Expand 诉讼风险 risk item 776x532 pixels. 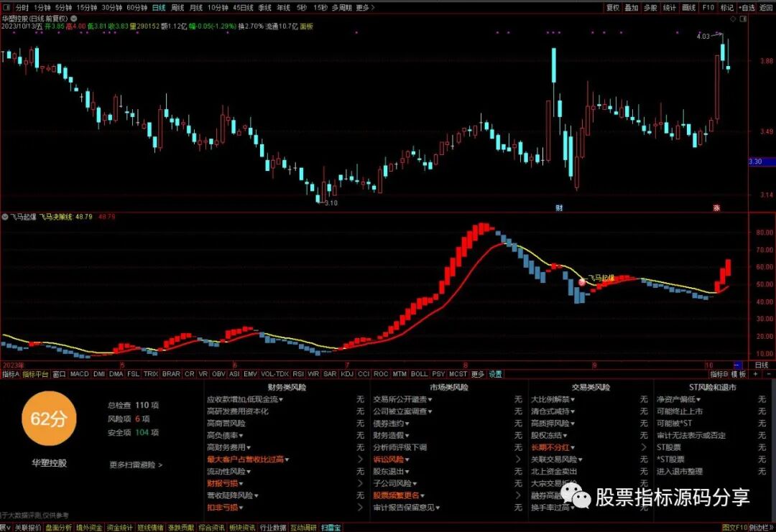pyautogui.click(x=392, y=459)
